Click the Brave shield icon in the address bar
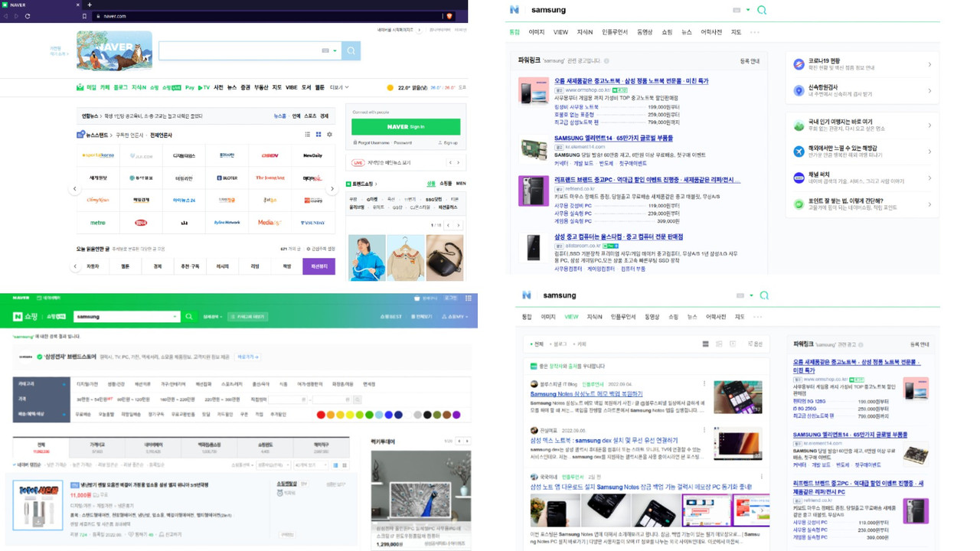 pyautogui.click(x=449, y=16)
